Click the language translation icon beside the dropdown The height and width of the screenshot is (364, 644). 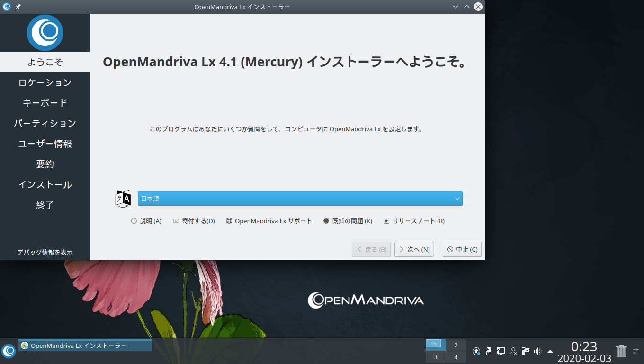pyautogui.click(x=123, y=199)
